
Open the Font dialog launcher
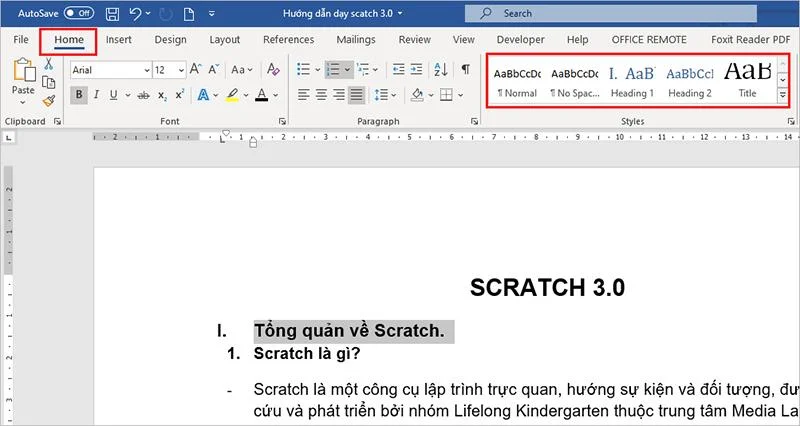pyautogui.click(x=282, y=121)
